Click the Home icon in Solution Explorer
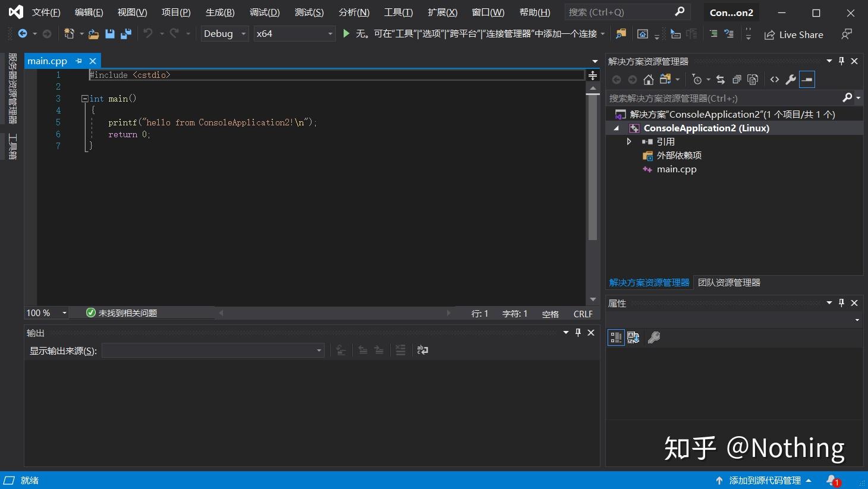This screenshot has width=868, height=489. point(648,79)
